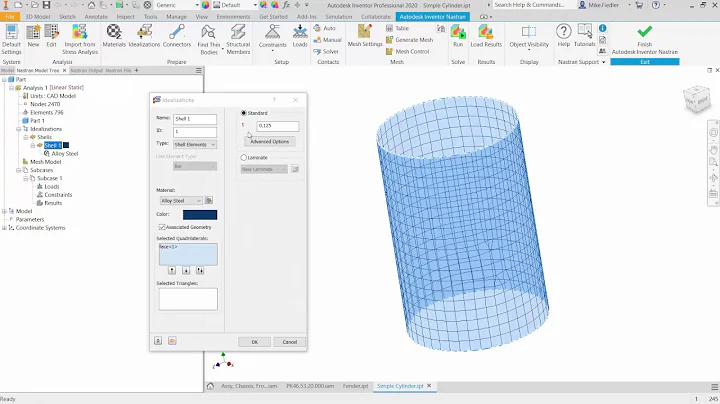The image size is (720, 404).
Task: Open the Material Alloy Steel dropdown
Action: (180, 201)
